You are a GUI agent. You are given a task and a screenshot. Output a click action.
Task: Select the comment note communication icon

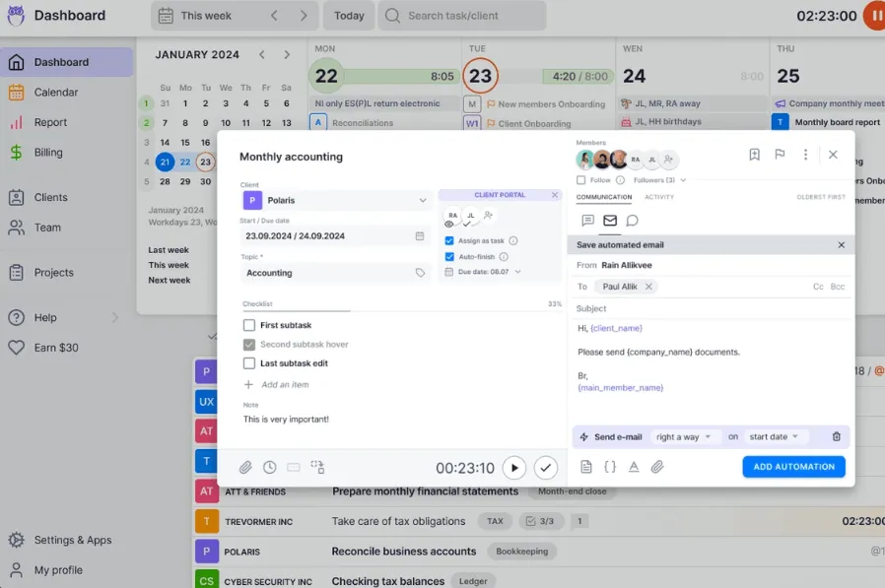click(x=587, y=220)
